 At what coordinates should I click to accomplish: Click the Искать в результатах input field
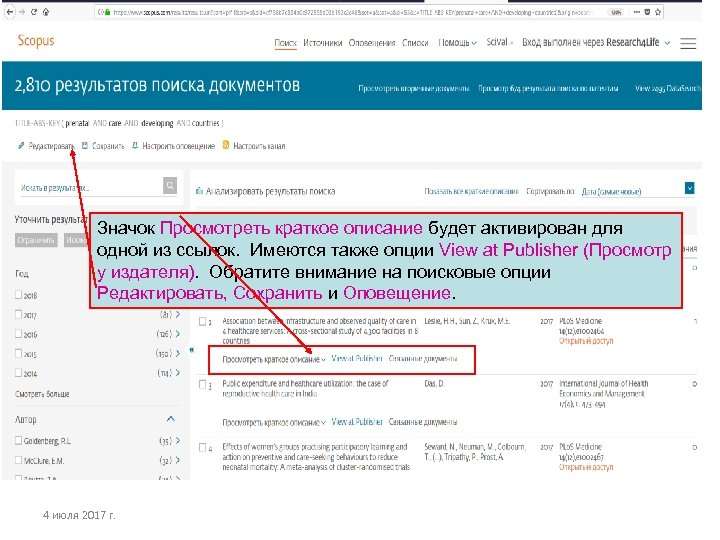click(90, 187)
